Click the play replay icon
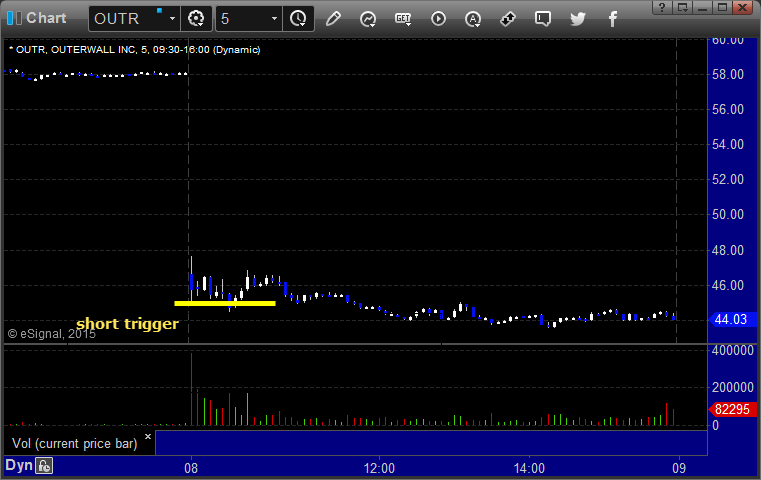 coord(438,19)
